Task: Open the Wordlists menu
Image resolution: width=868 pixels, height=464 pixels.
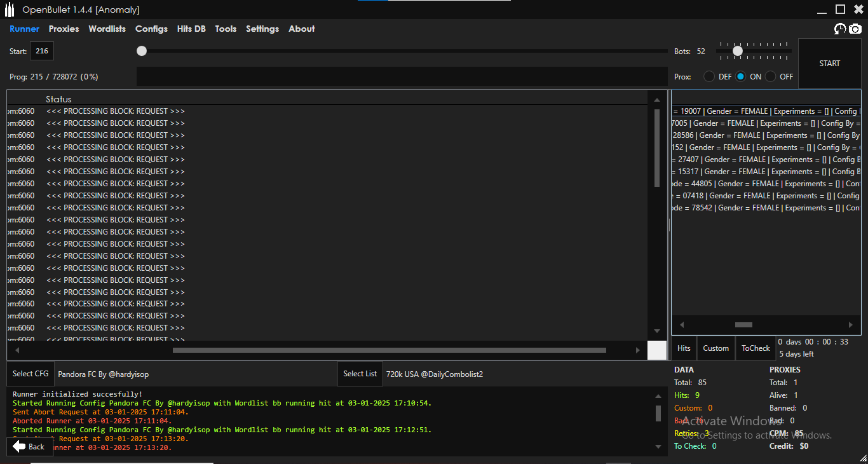Action: [x=107, y=29]
